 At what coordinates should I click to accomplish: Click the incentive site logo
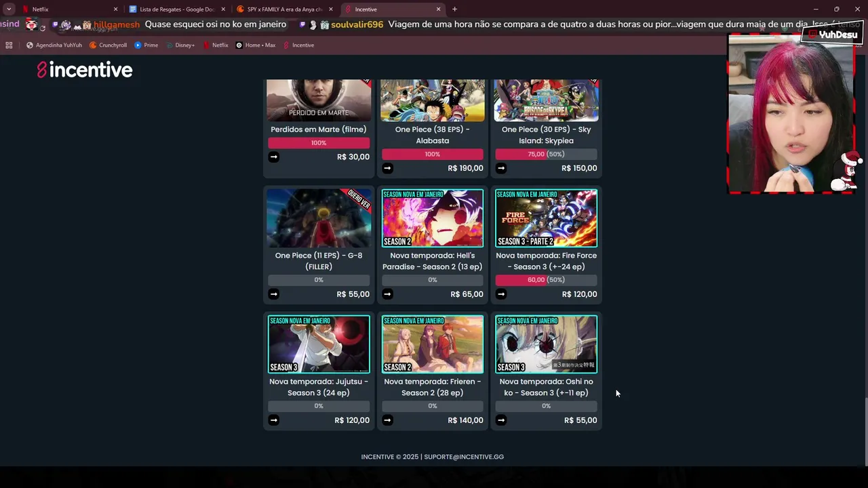pyautogui.click(x=85, y=70)
